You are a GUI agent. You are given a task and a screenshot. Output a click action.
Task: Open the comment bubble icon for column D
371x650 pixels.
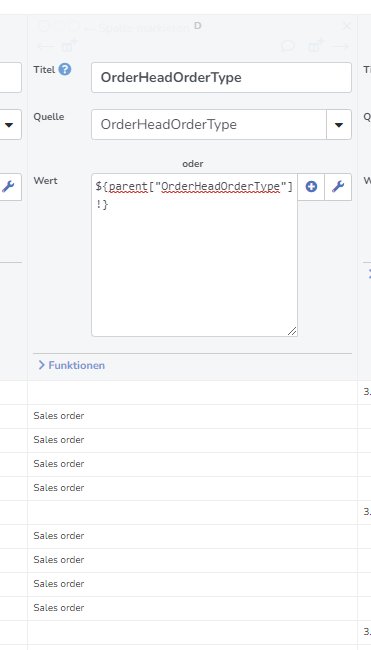[x=288, y=46]
